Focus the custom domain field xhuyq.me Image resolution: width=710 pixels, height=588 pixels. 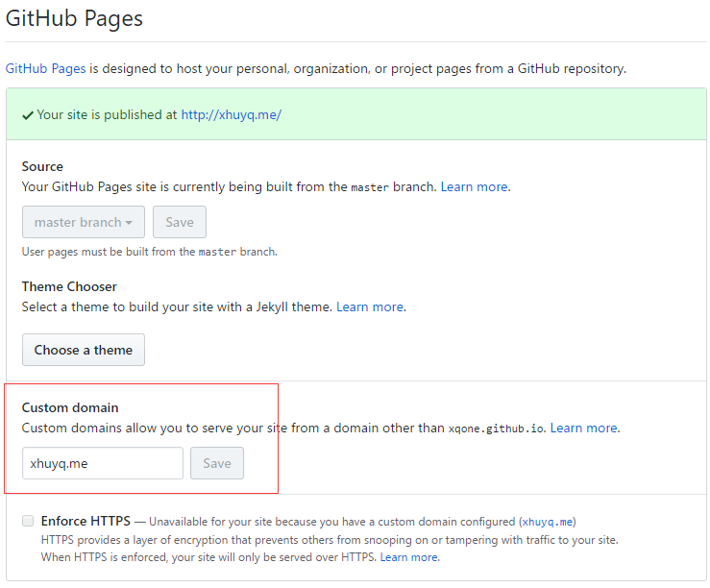pyautogui.click(x=103, y=463)
